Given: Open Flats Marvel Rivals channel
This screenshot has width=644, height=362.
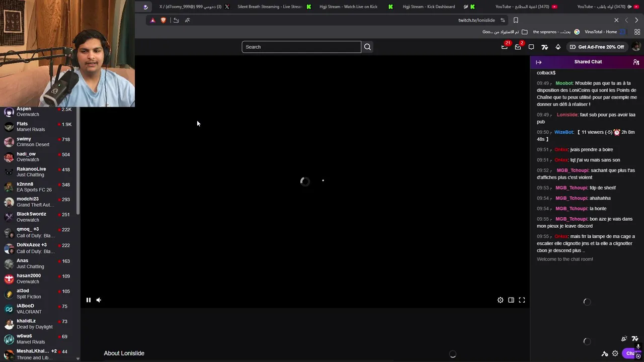Looking at the screenshot, I should tap(39, 127).
